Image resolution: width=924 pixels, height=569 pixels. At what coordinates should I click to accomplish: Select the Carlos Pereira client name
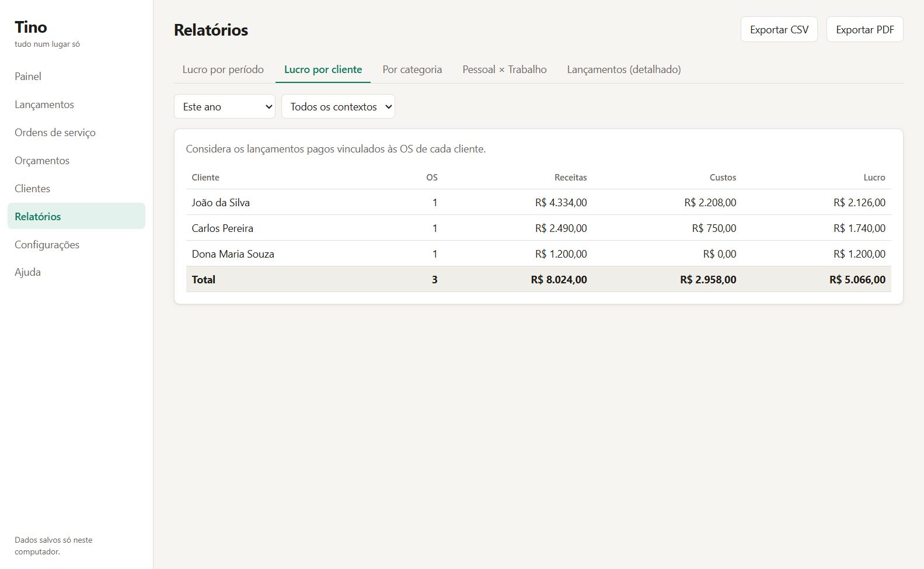tap(222, 228)
